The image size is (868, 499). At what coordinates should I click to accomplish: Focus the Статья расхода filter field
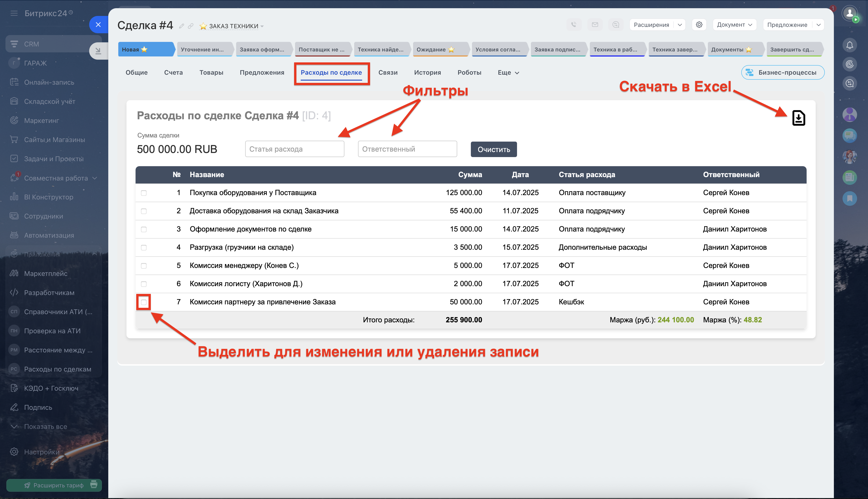pos(295,149)
